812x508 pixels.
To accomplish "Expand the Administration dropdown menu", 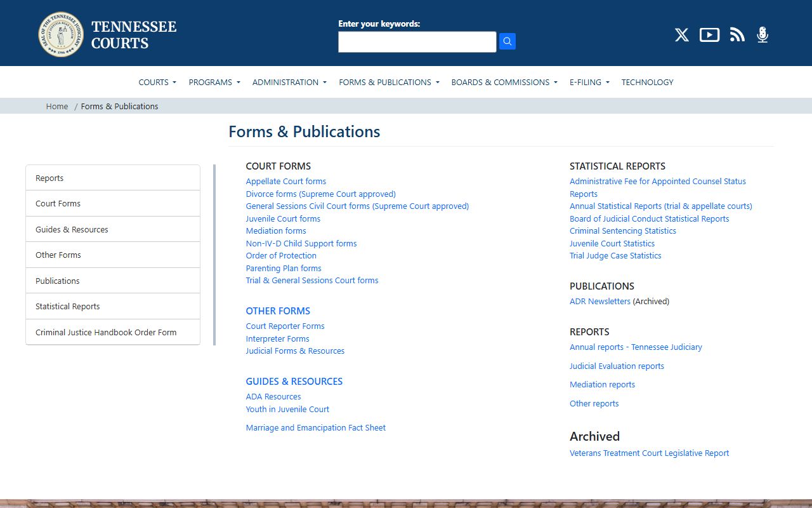I will point(289,82).
